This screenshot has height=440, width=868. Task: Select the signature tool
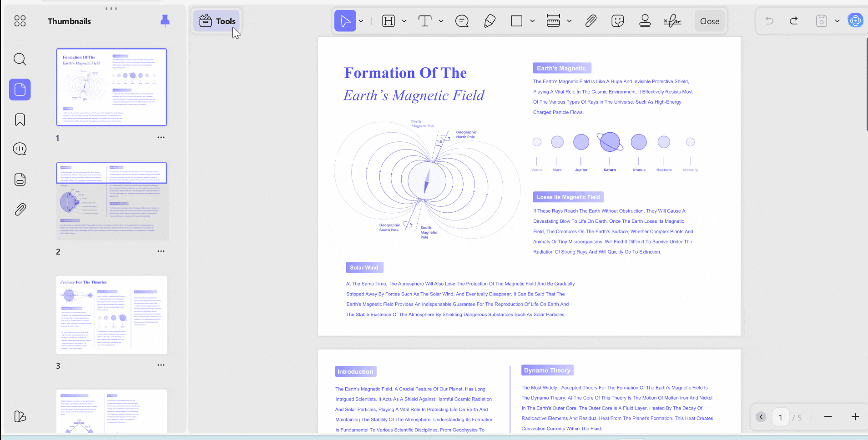(672, 21)
